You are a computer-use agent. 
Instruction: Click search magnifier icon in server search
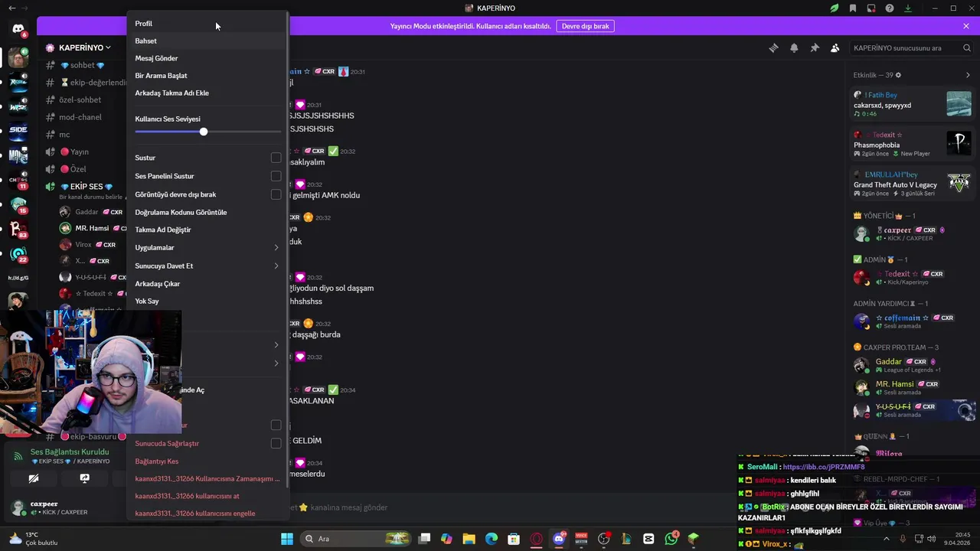click(x=967, y=47)
